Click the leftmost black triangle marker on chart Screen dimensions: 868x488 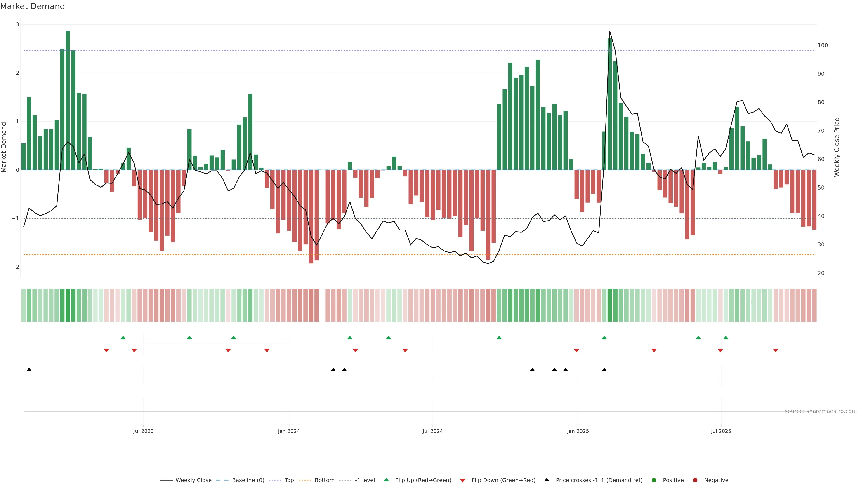point(29,370)
